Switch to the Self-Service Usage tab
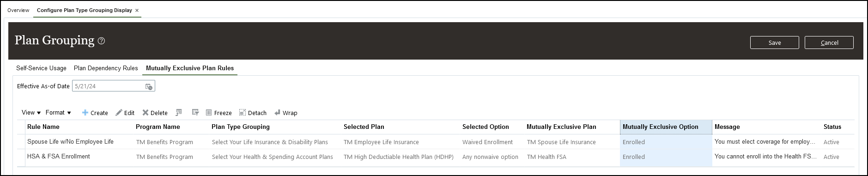This screenshot has width=868, height=176. point(41,68)
